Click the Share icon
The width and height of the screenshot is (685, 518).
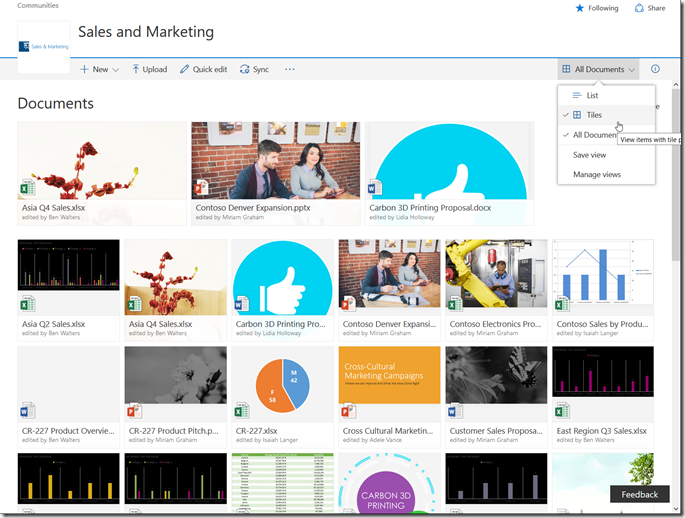[x=640, y=8]
